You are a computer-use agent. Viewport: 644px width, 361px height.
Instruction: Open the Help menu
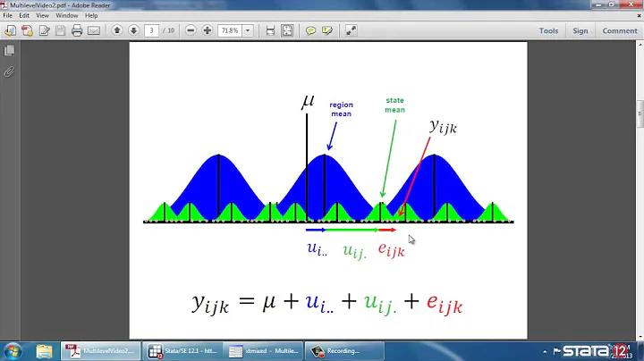[x=91, y=15]
